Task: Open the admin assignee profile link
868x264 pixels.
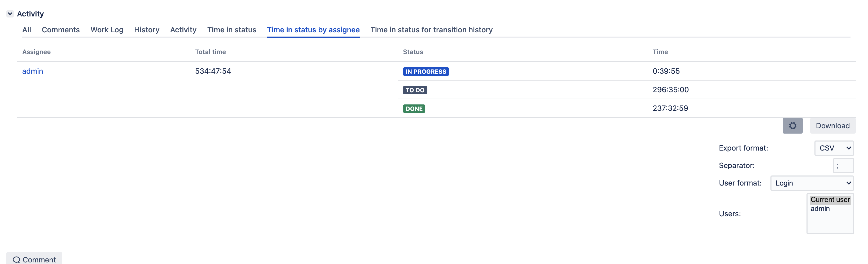Action: pyautogui.click(x=33, y=71)
